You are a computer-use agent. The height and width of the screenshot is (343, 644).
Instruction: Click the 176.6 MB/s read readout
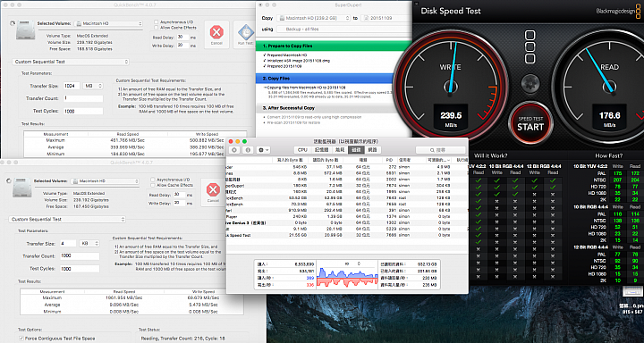coord(609,119)
